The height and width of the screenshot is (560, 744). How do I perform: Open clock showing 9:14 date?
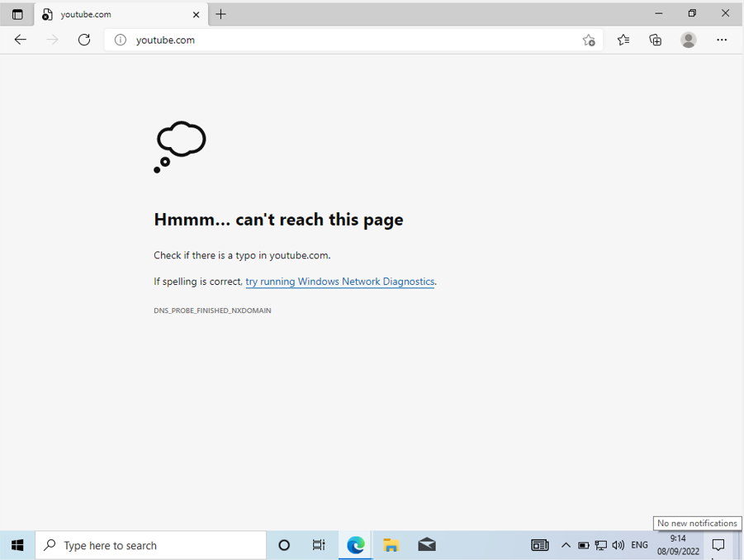(678, 545)
